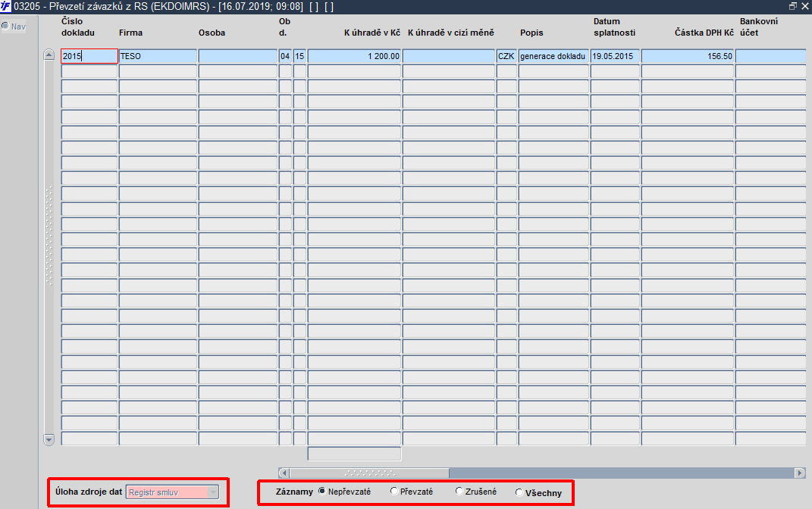Click the table scroll down arrow
The image size is (812, 509).
click(x=49, y=439)
